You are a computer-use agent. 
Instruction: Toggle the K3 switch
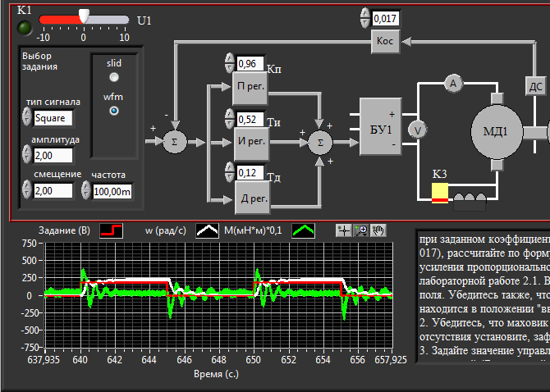click(439, 193)
